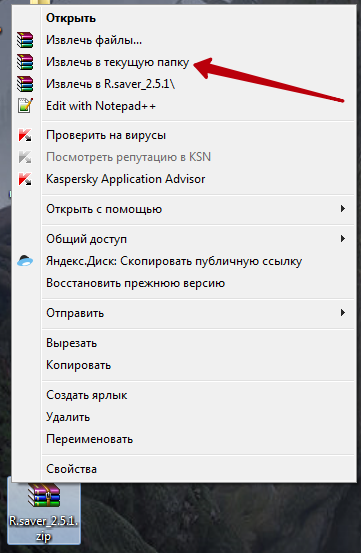Image resolution: width=361 pixels, height=553 pixels.
Task: Expand the Отправить submenu arrow
Action: 342,313
